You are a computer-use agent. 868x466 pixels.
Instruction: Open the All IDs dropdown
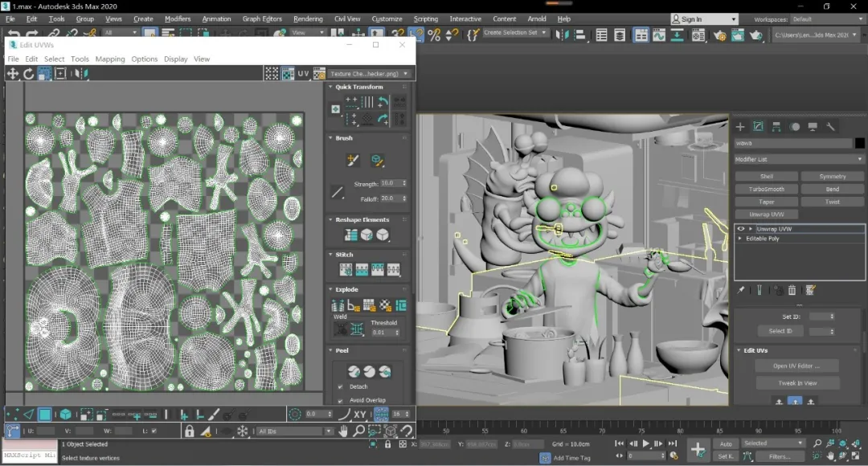coord(294,431)
